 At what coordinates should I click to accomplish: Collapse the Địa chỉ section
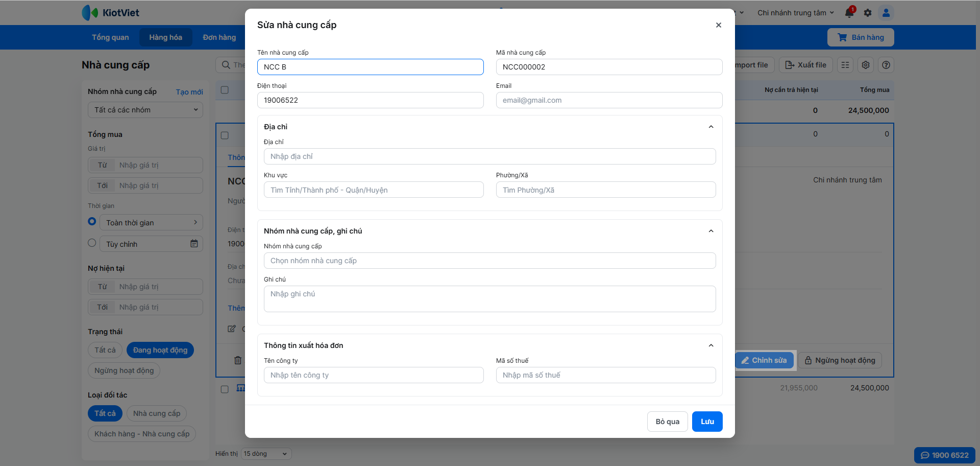pyautogui.click(x=711, y=127)
